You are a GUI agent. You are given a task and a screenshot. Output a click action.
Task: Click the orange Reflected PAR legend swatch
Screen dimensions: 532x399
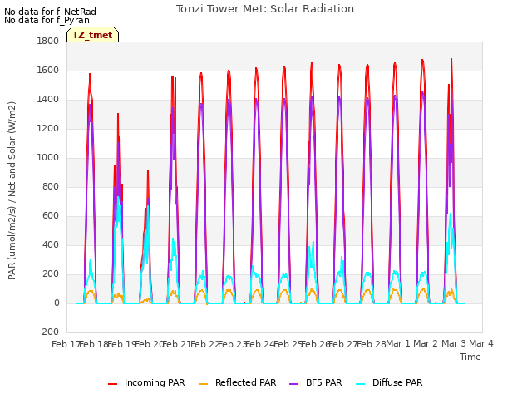click(203, 384)
